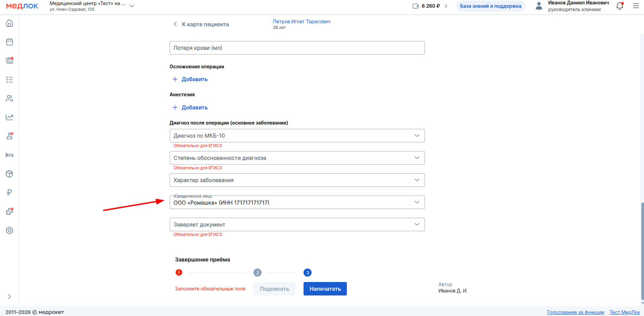Open the task list sidebar icon
644x316 pixels.
[x=9, y=80]
